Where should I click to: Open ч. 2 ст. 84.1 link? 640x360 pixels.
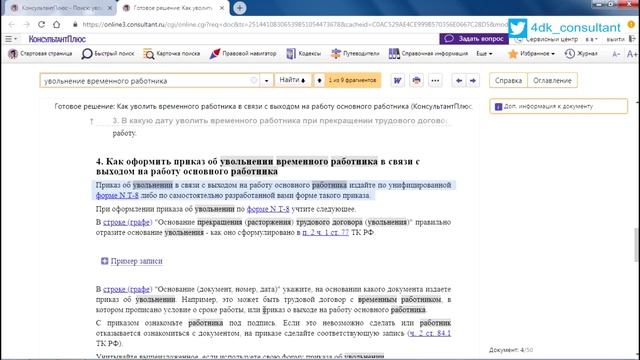click(430, 333)
